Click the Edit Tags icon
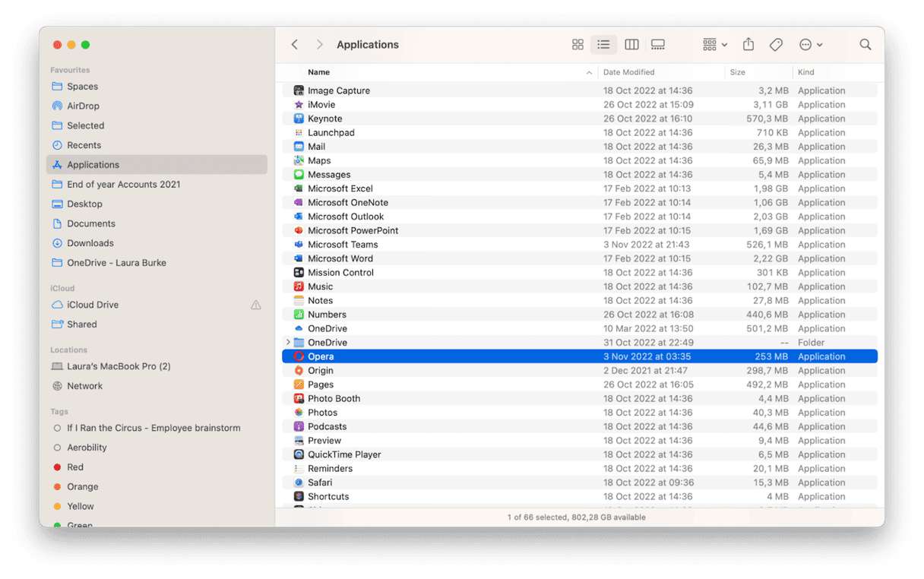The height and width of the screenshot is (579, 924). click(x=776, y=45)
